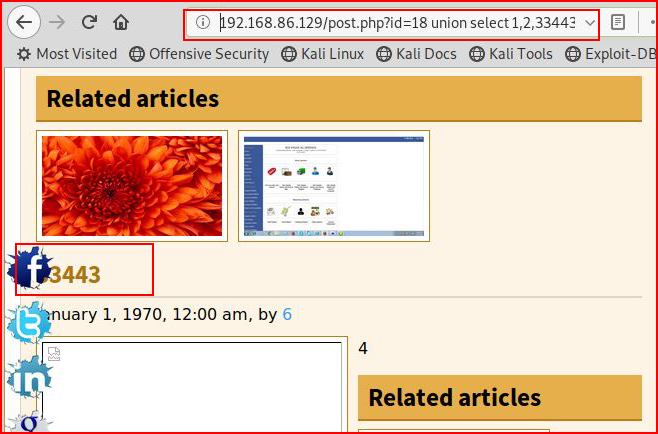Select the date text January 1, 1970

102,314
